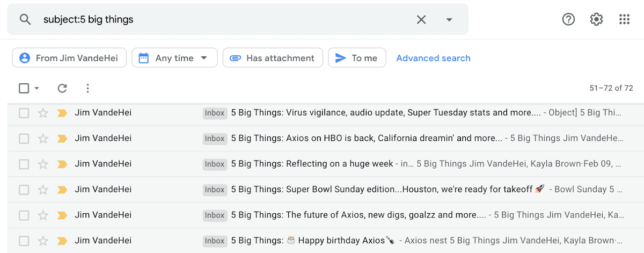Open the Advanced search link
This screenshot has height=253, width=644.
[x=433, y=58]
